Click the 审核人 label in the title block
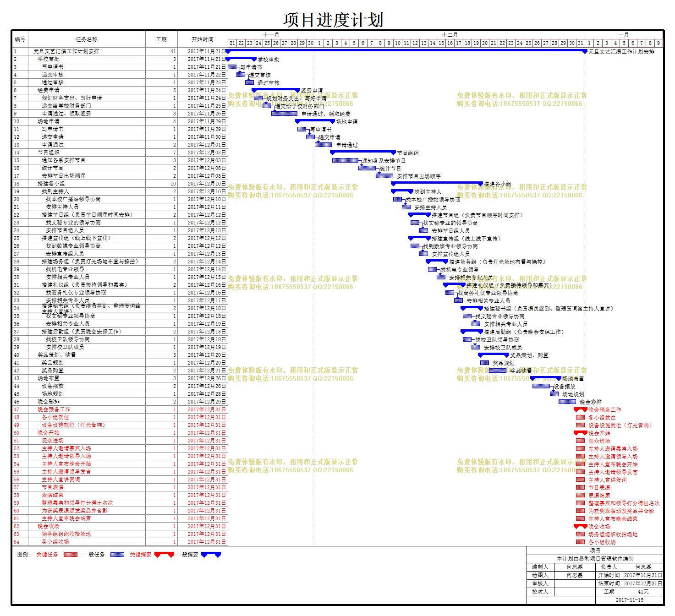 540,583
